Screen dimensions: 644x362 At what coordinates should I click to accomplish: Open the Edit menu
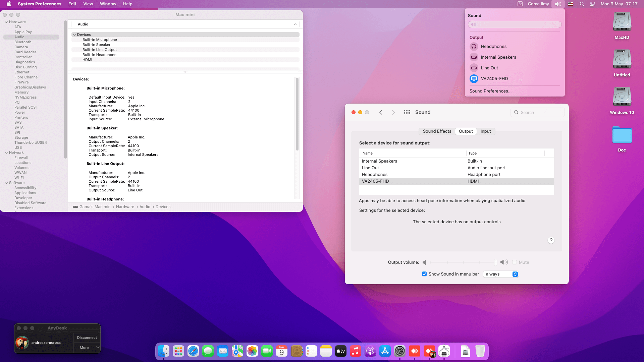72,4
